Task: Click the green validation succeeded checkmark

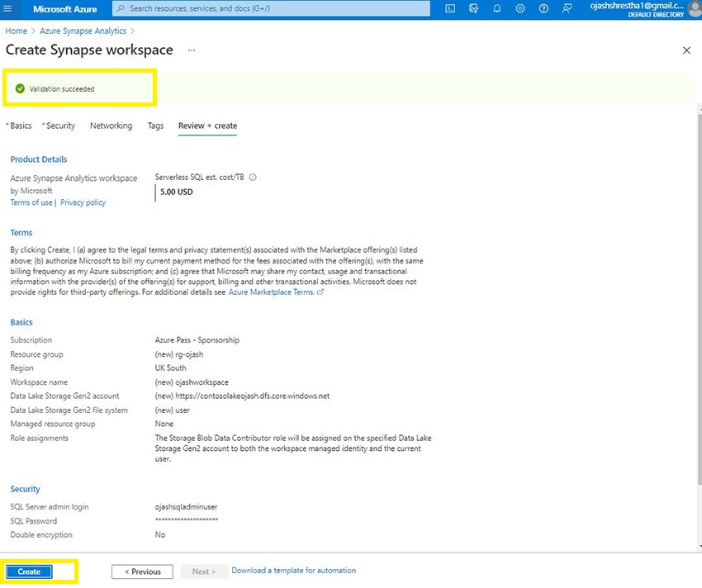Action: pos(20,88)
